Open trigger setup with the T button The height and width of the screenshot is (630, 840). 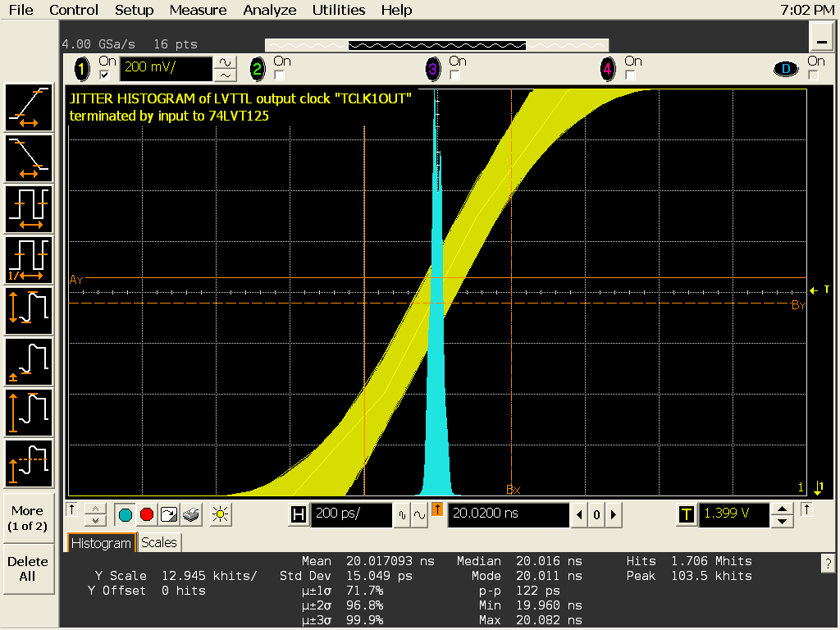(687, 515)
